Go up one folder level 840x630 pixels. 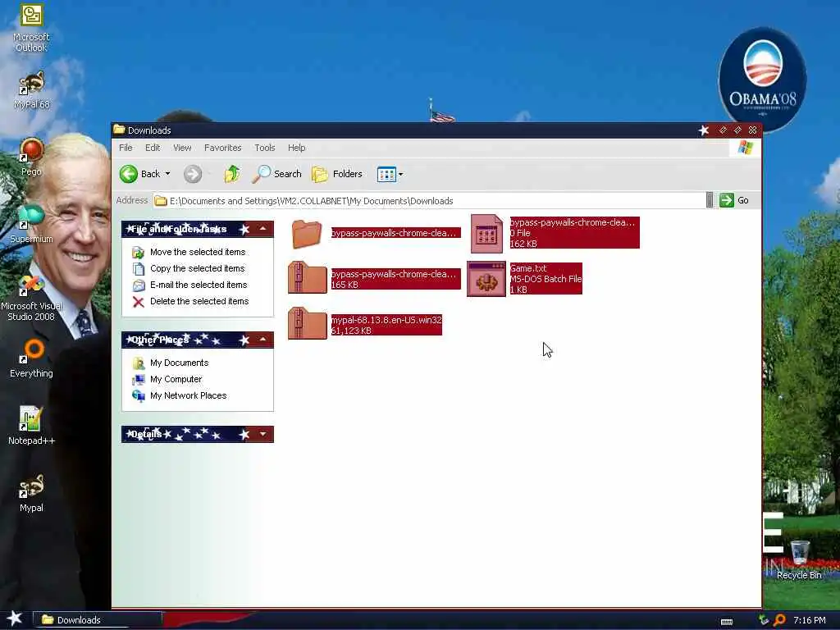pyautogui.click(x=232, y=174)
